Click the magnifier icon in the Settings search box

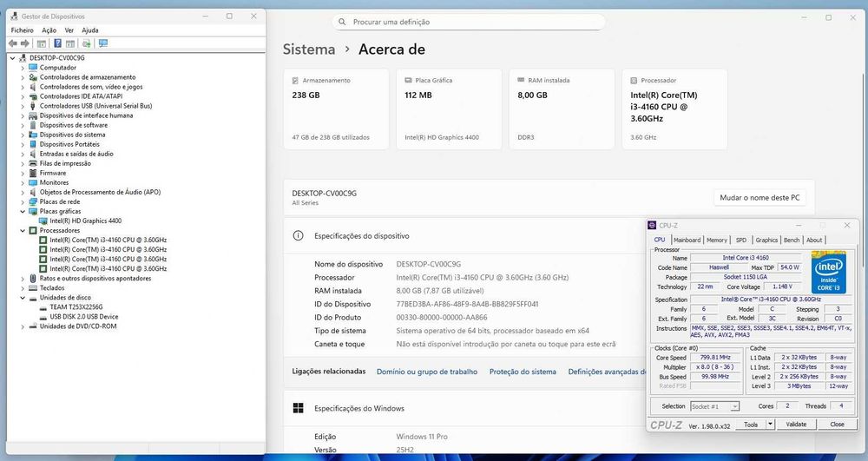click(342, 22)
